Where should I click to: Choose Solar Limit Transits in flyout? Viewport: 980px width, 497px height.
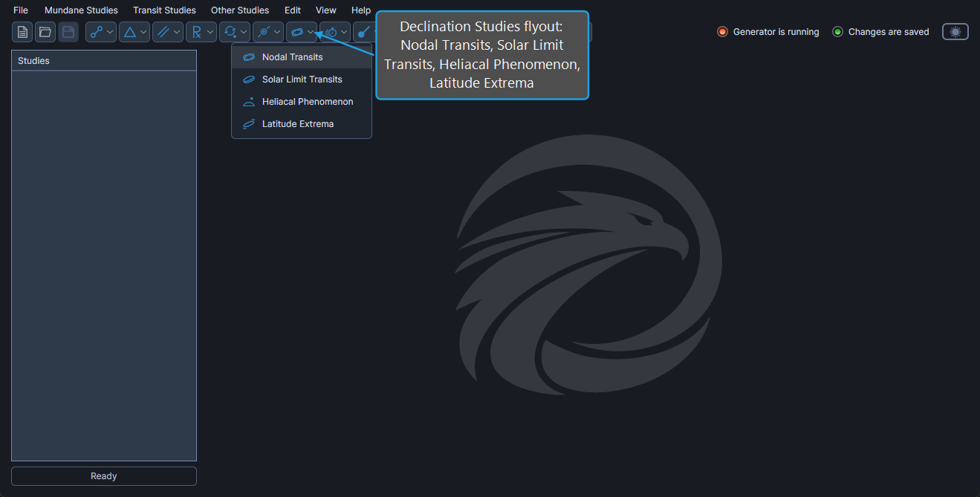302,79
